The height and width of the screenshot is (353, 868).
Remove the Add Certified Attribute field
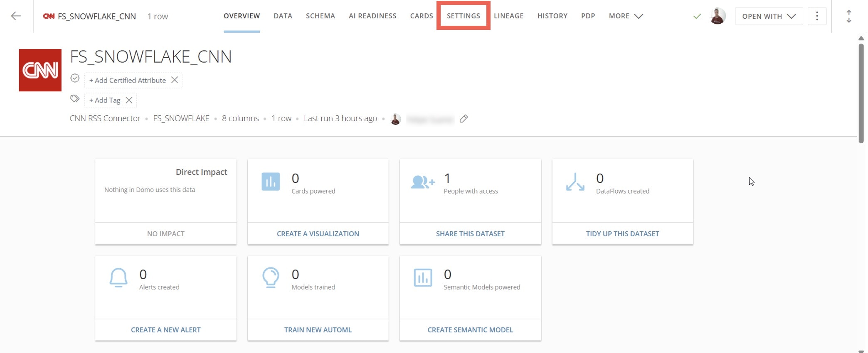point(175,80)
